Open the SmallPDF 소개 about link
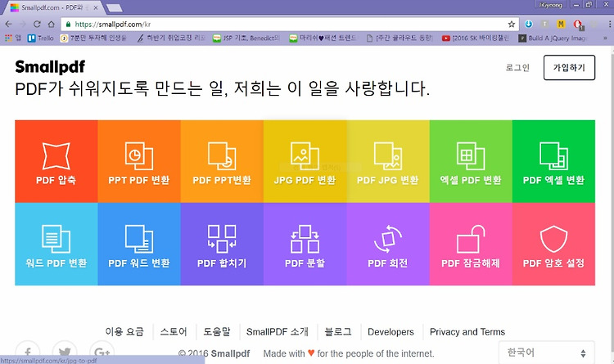 pyautogui.click(x=278, y=332)
